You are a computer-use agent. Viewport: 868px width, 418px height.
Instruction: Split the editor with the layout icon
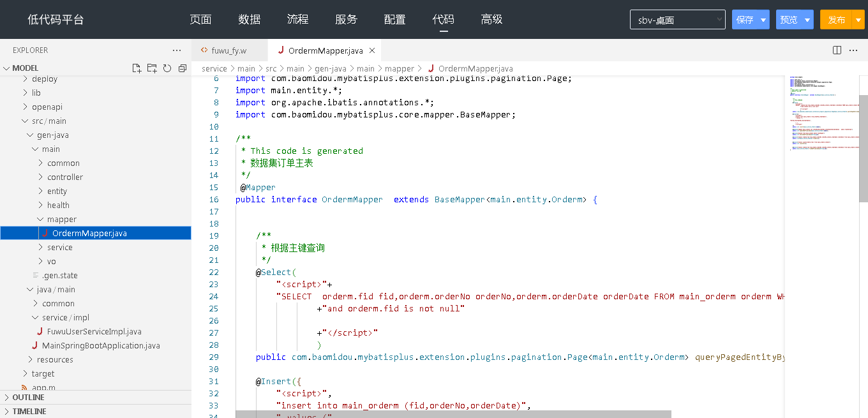pos(837,50)
